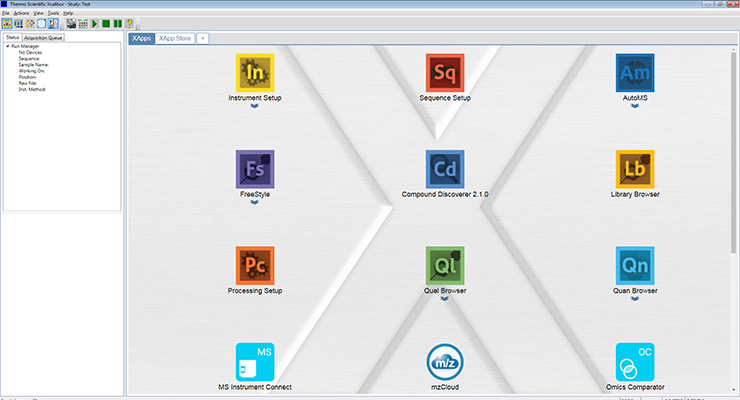Viewport: 740px width, 400px height.
Task: Expand the chevron under FreeStyle
Action: tap(255, 202)
